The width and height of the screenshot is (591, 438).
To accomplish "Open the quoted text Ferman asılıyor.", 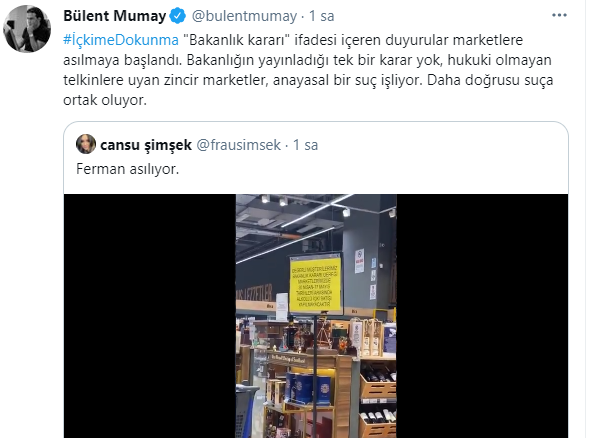I will 127,169.
